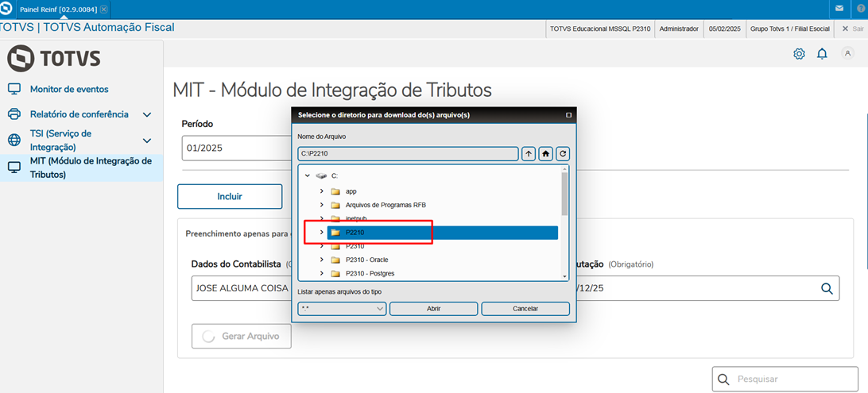Expand Relatório de conferência chevron

point(147,114)
